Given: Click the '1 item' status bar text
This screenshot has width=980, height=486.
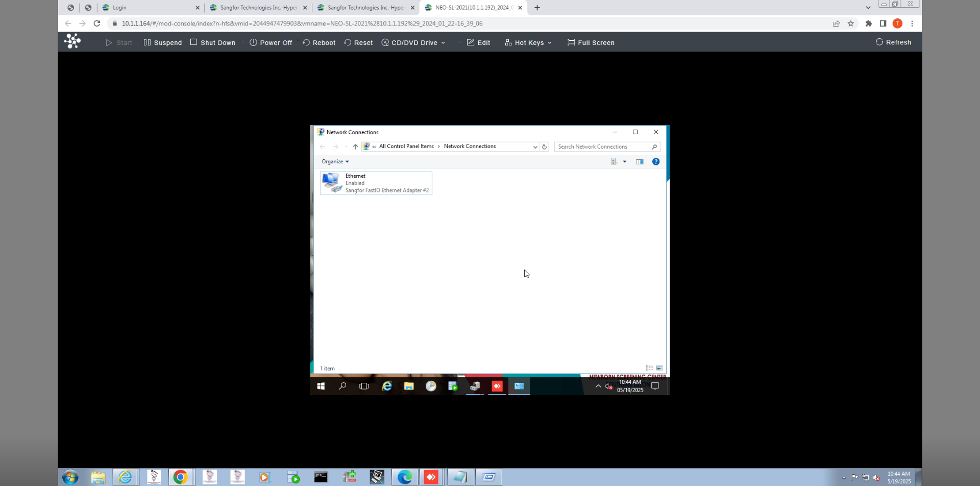Looking at the screenshot, I should coord(327,369).
